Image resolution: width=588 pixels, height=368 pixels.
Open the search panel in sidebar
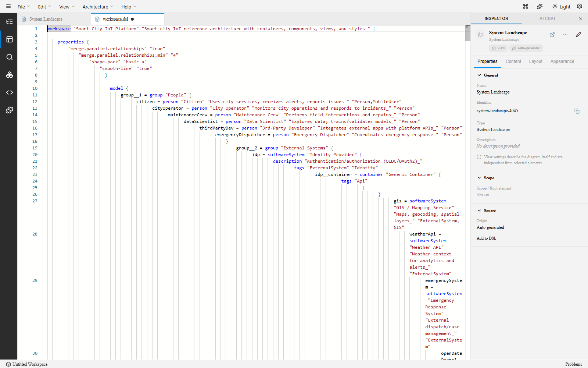click(x=10, y=57)
